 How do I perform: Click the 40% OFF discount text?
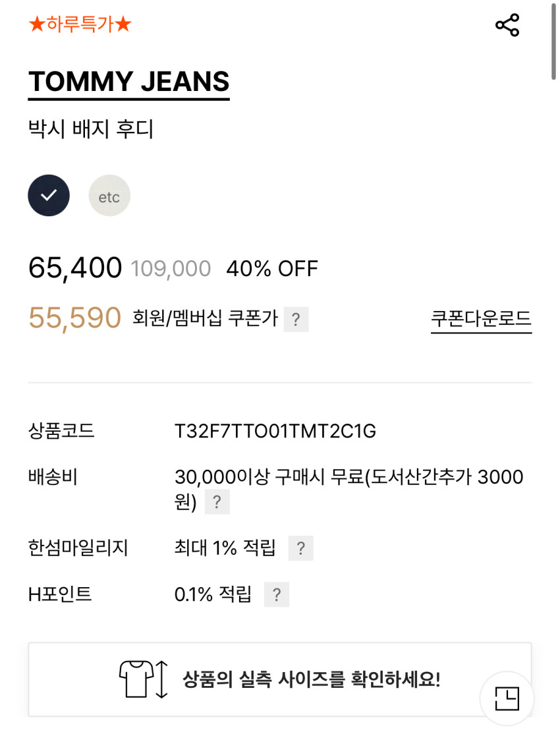click(x=272, y=269)
